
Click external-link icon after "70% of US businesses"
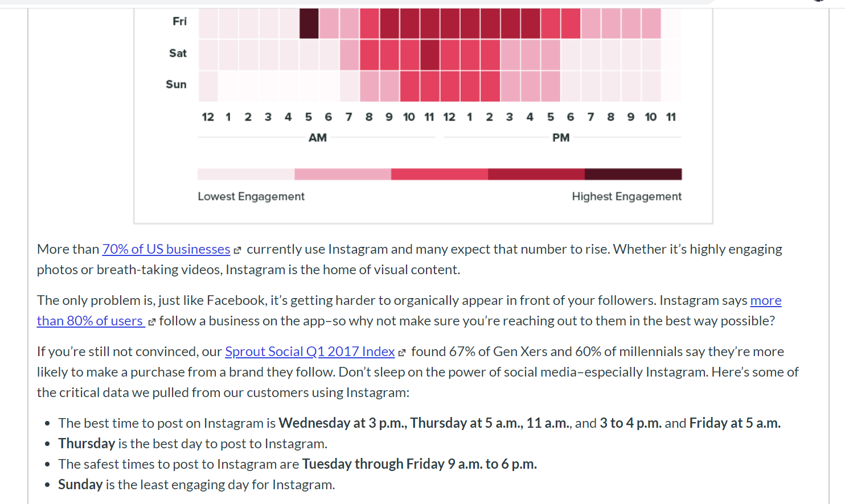pyautogui.click(x=237, y=250)
